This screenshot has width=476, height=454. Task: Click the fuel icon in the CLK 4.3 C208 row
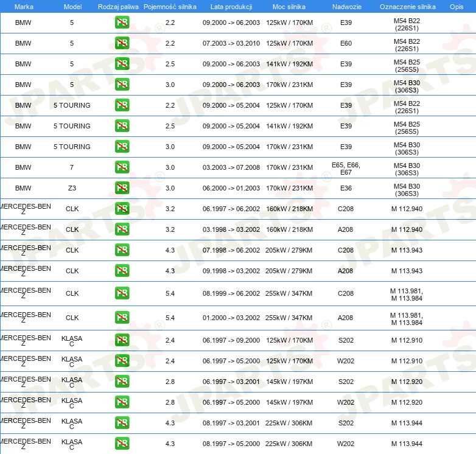point(122,250)
